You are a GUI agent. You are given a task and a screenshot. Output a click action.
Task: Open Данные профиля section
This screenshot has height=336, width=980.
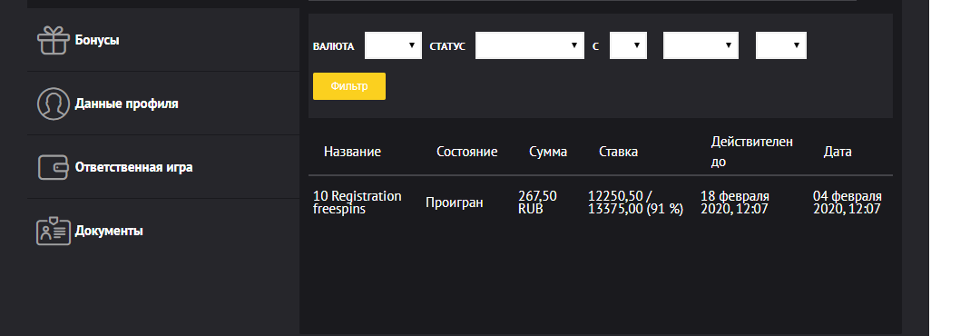click(x=126, y=104)
